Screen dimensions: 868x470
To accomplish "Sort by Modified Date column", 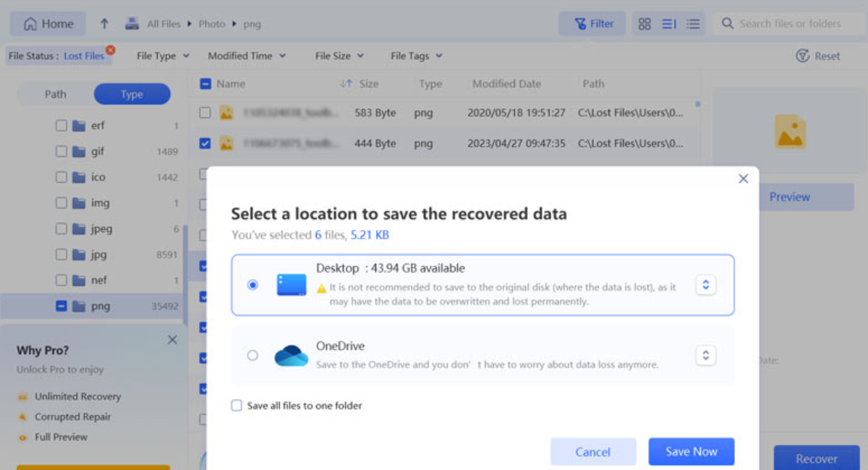I will click(x=506, y=84).
